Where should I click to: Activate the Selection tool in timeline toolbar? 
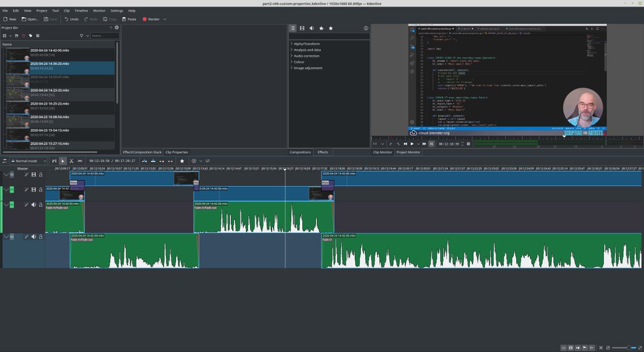63,161
